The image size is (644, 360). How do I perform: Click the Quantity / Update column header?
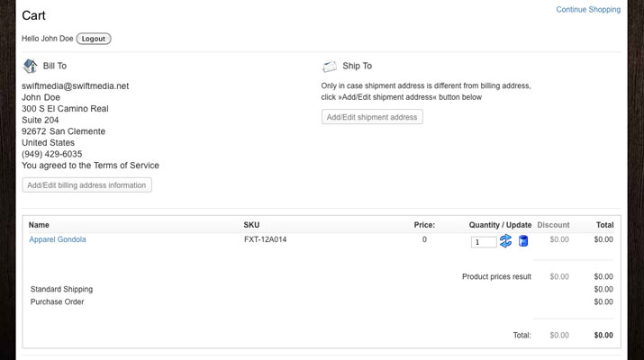500,225
